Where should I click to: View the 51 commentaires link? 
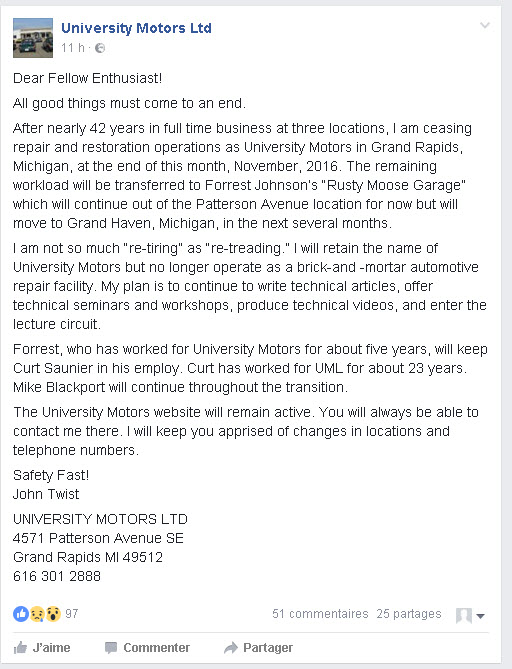[x=320, y=614]
